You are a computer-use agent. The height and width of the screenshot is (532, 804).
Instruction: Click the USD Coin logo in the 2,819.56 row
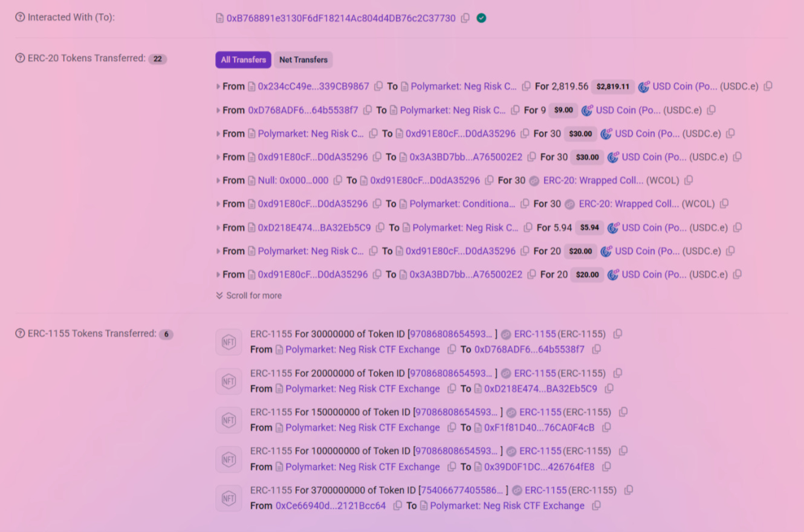(x=644, y=86)
